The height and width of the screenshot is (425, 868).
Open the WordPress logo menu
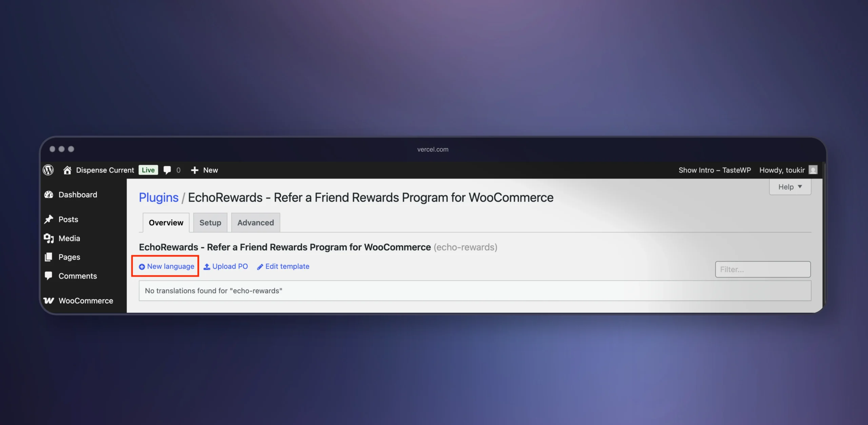(48, 170)
